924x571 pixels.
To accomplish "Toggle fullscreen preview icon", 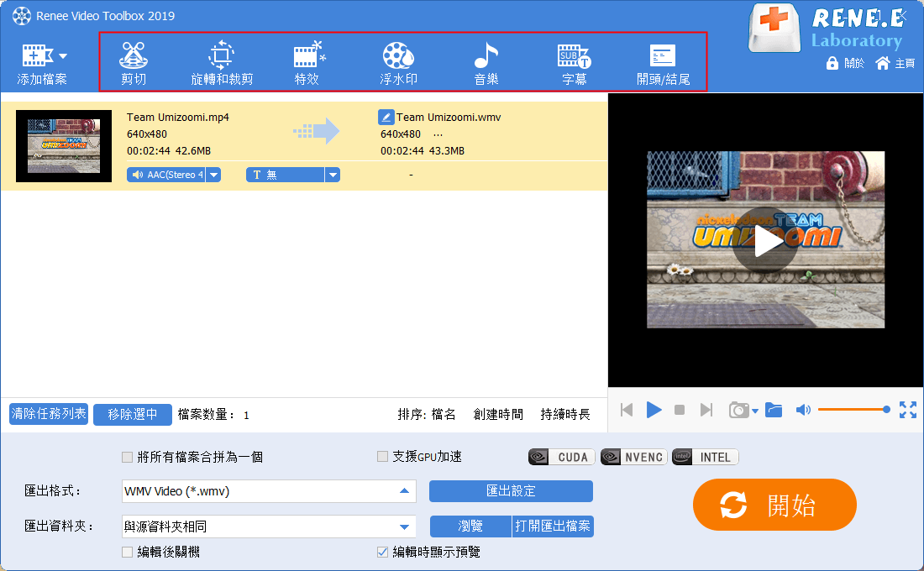I will tap(908, 410).
